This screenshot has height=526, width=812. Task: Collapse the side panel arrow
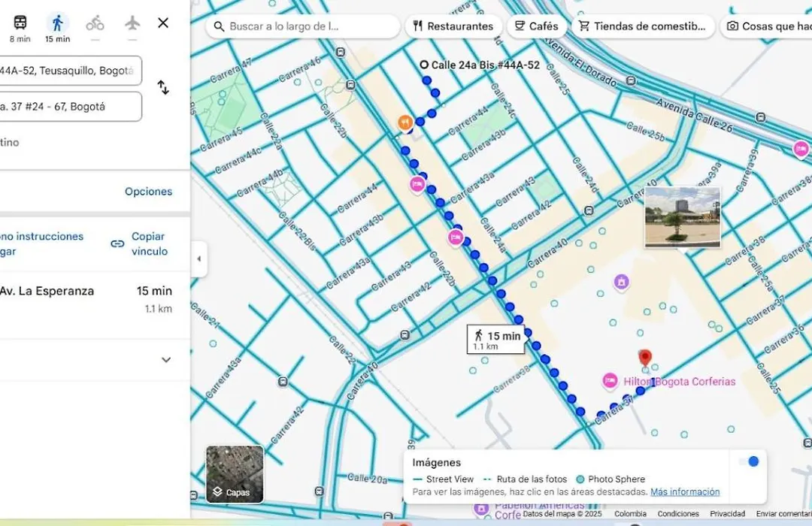(198, 258)
